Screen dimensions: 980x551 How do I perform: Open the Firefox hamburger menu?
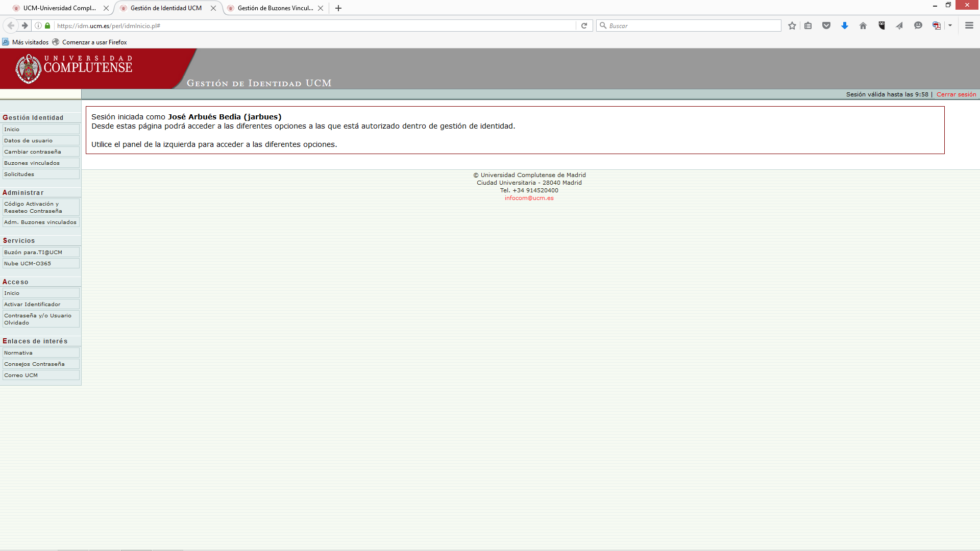pos(969,26)
